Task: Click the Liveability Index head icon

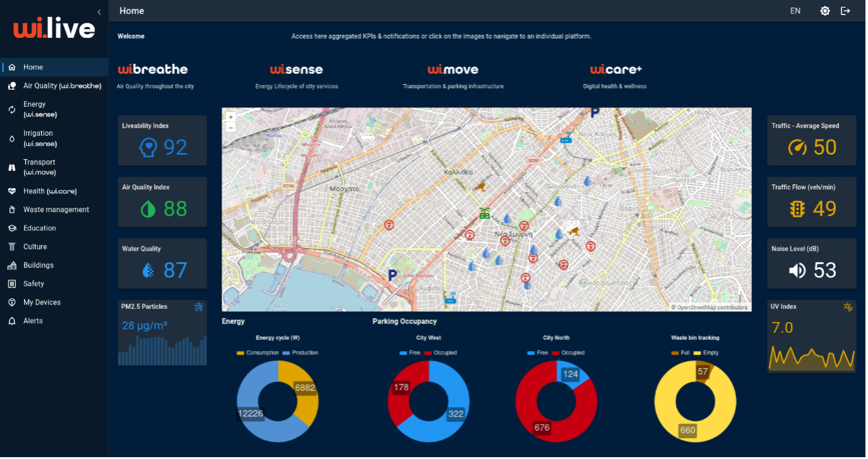Action: click(x=148, y=148)
